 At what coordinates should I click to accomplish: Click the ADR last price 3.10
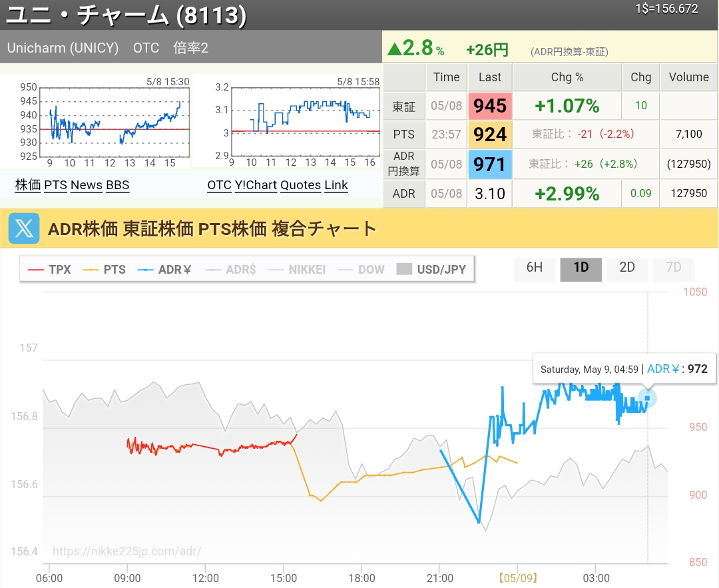pos(490,194)
